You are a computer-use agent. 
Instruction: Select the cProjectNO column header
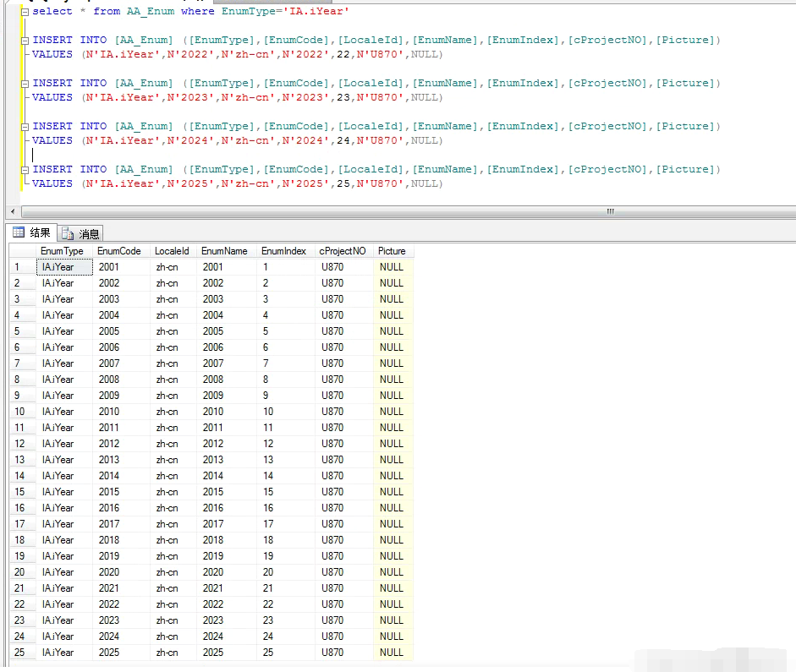343,251
